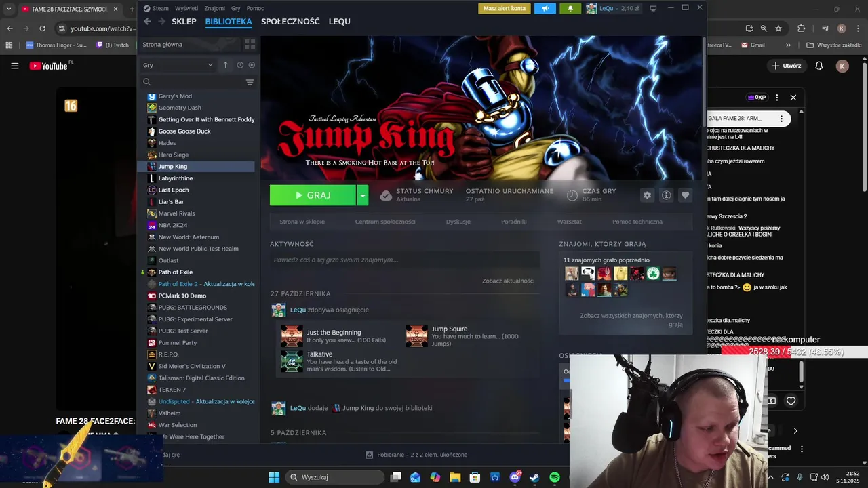Open Discord from the taskbar
This screenshot has height=488, width=868.
point(515,477)
